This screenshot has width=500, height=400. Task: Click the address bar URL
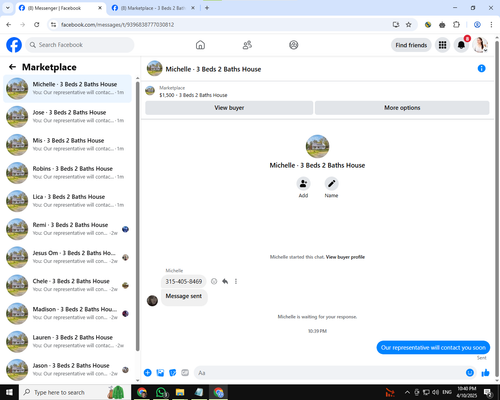117,25
